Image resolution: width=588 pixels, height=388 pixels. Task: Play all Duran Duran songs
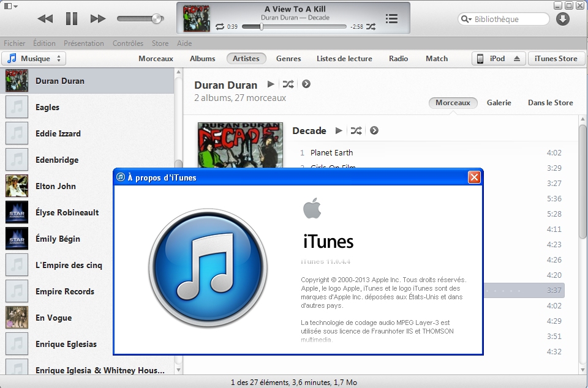(x=271, y=84)
